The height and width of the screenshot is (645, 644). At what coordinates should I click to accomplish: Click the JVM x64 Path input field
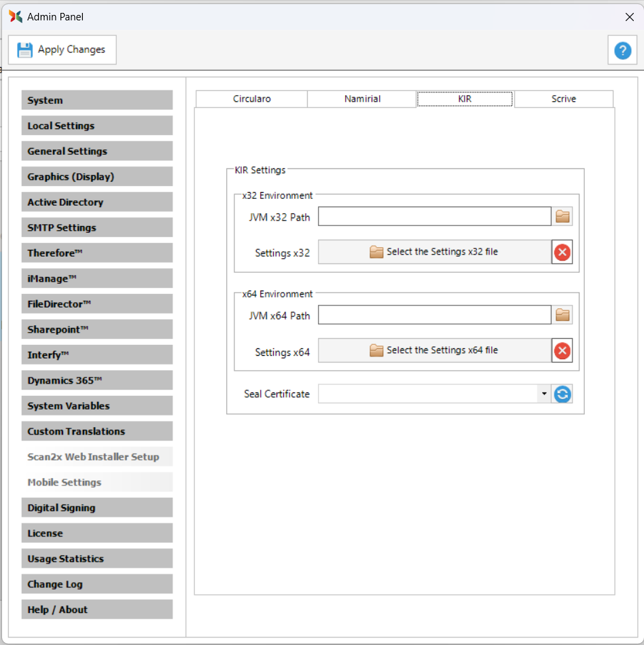pos(434,315)
